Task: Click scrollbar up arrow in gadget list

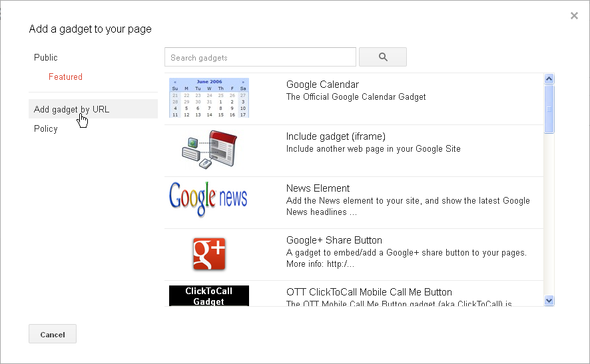Action: click(x=549, y=79)
